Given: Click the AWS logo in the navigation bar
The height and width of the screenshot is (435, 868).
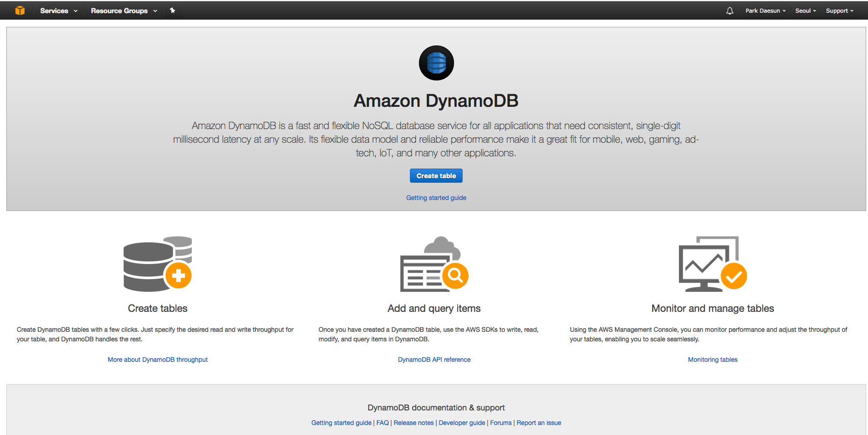Looking at the screenshot, I should [20, 10].
